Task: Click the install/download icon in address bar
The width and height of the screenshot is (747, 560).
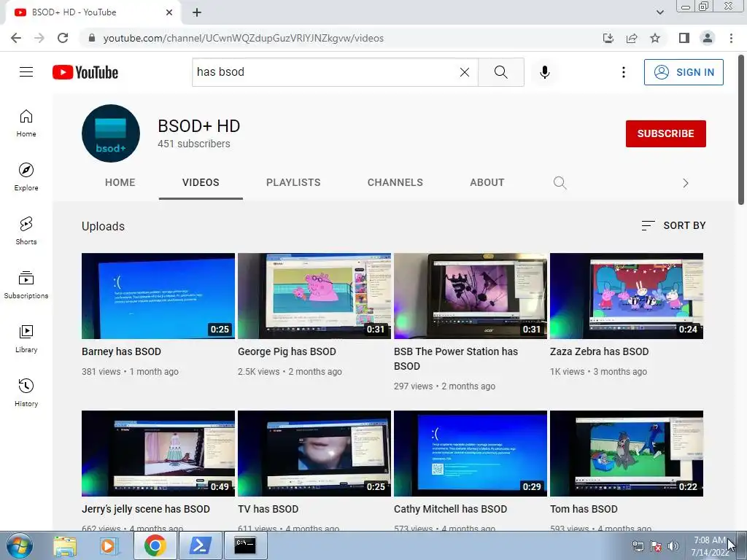Action: tap(608, 38)
